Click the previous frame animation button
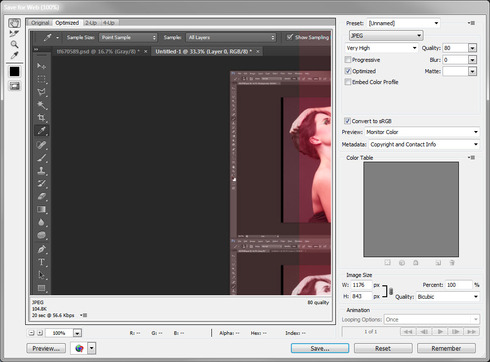This screenshot has height=362, width=490. [x=424, y=332]
